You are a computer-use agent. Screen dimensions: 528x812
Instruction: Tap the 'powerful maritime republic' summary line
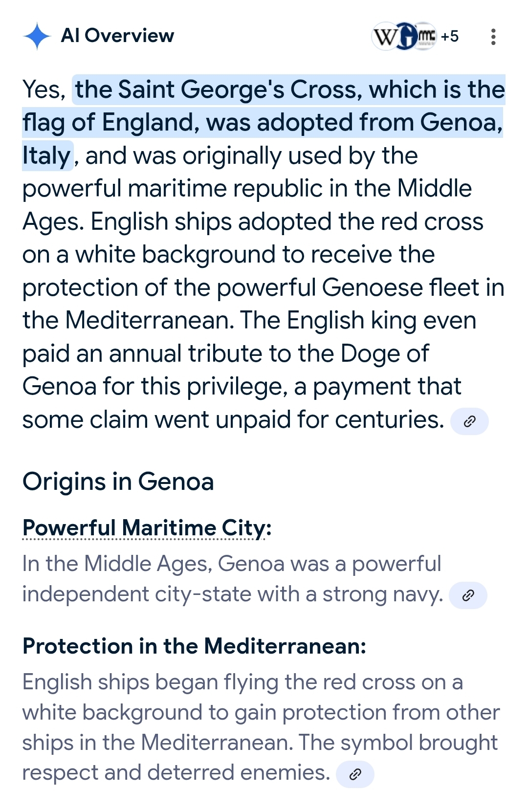coord(247,189)
